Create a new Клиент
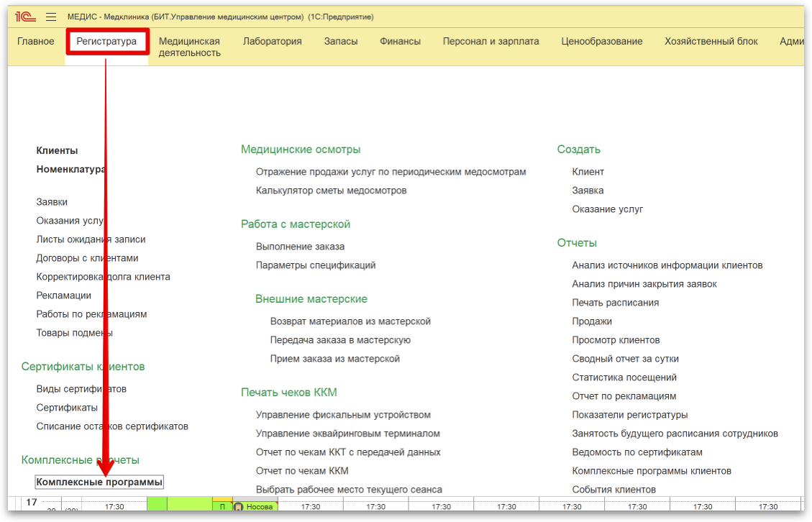Image resolution: width=812 pixels, height=522 pixels. click(x=588, y=172)
